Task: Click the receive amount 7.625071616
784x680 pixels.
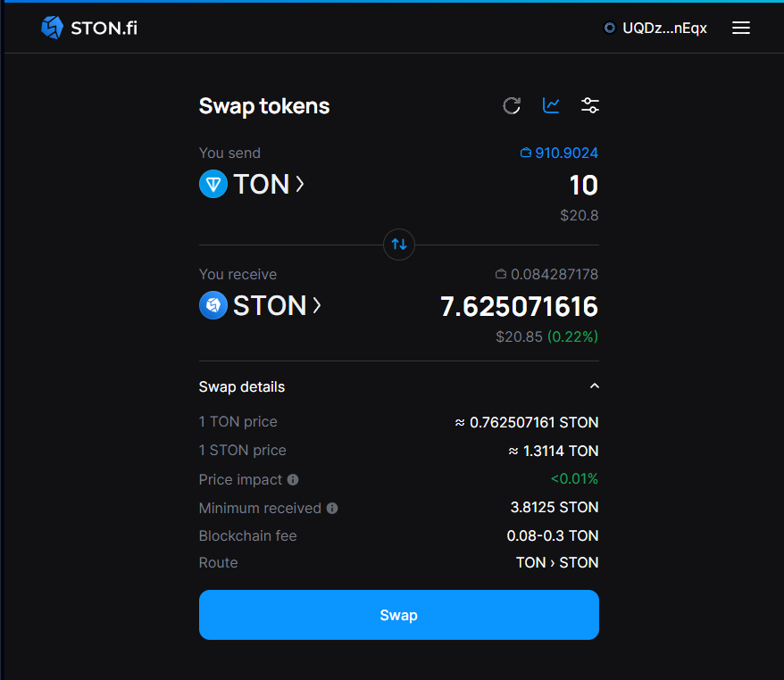Action: tap(519, 307)
